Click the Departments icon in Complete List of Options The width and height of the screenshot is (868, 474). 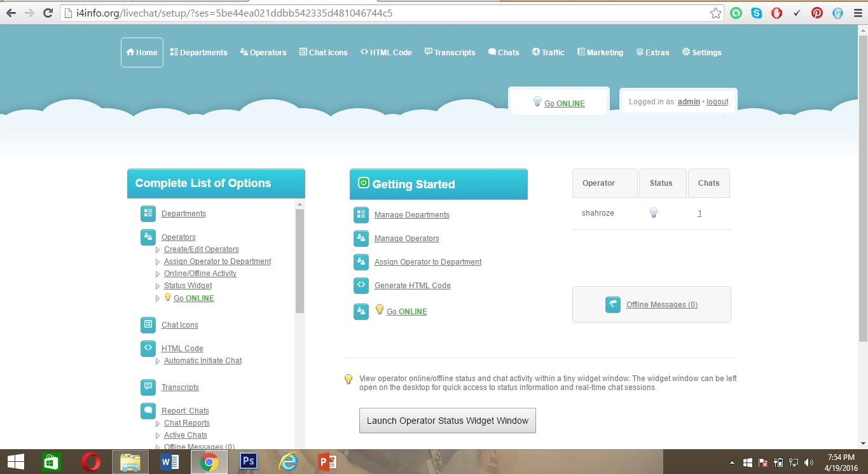tap(148, 214)
